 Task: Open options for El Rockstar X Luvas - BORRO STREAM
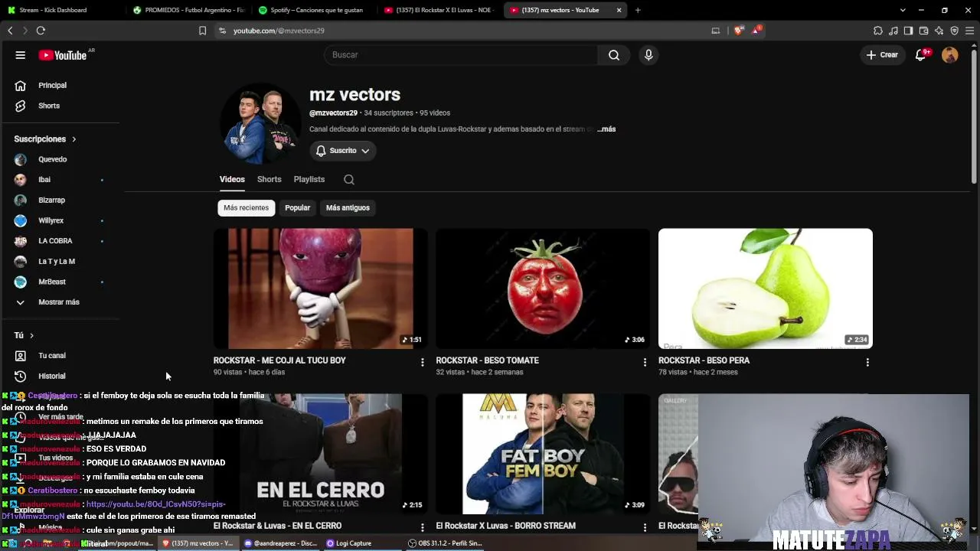[645, 527]
